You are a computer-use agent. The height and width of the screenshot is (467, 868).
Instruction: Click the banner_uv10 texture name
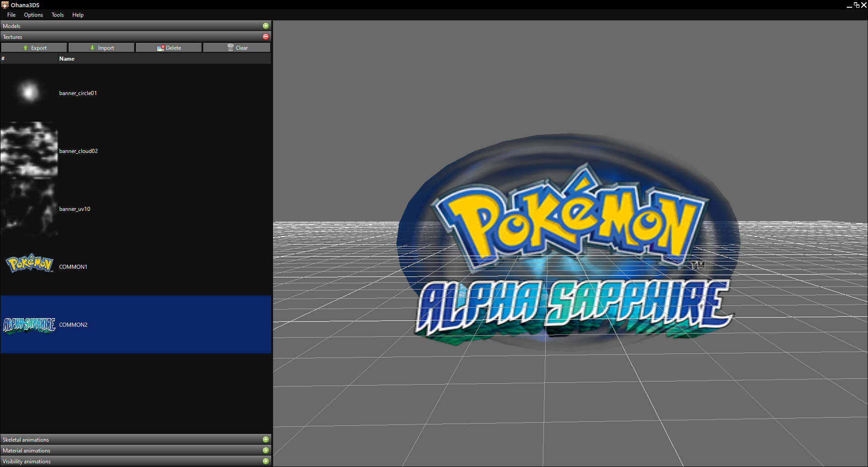point(75,209)
